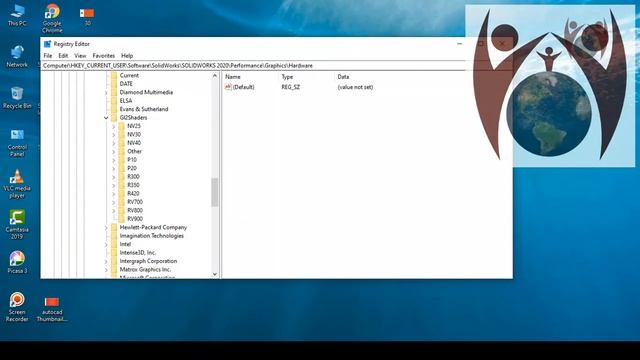The width and height of the screenshot is (640, 360).
Task: Minimize the Registry Editor window
Action: coord(460,44)
